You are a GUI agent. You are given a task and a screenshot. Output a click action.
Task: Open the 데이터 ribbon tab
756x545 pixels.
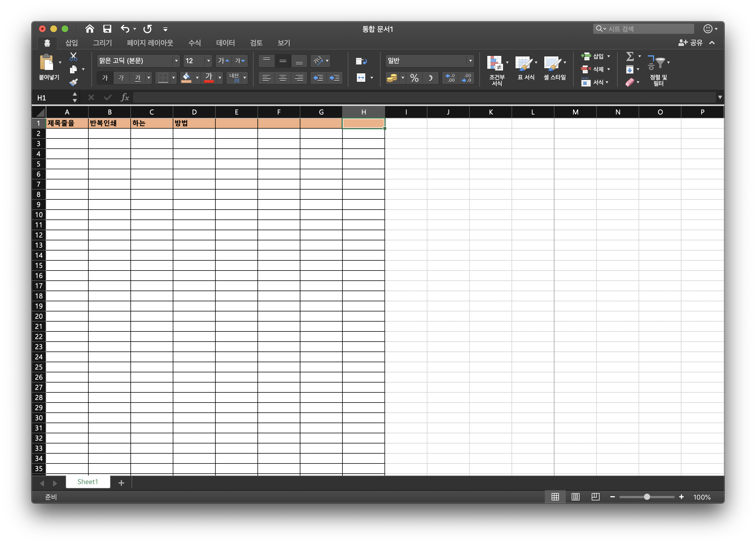pyautogui.click(x=225, y=43)
